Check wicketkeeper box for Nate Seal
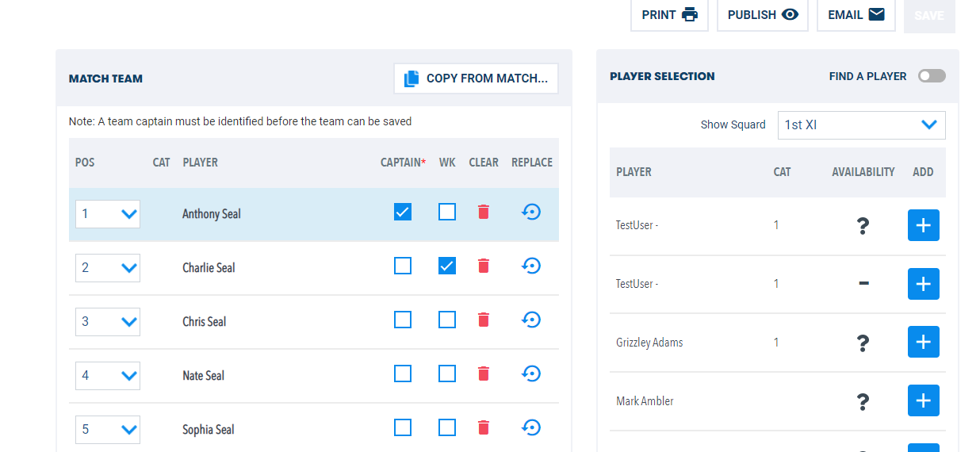Viewport: 980px width, 452px height. click(447, 373)
